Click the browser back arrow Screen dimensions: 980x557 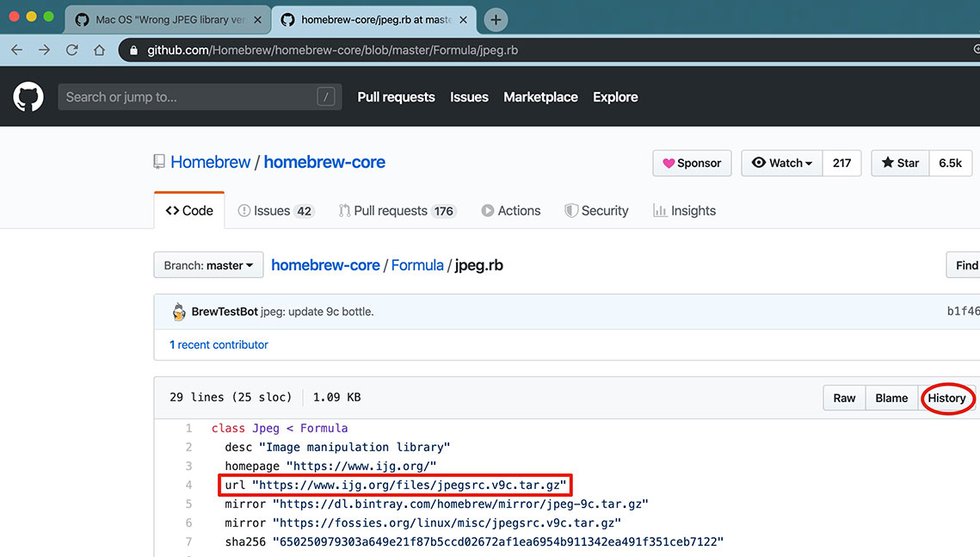16,50
